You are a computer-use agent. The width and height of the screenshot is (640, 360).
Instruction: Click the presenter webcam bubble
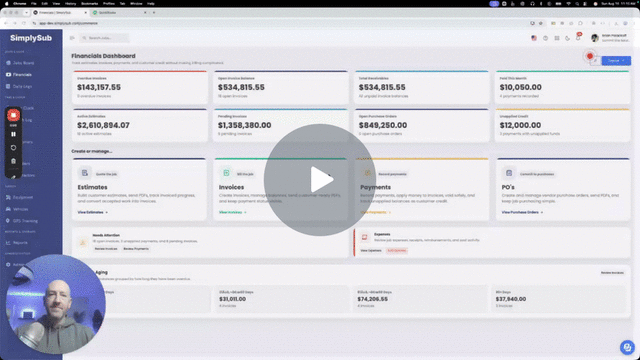tap(56, 304)
